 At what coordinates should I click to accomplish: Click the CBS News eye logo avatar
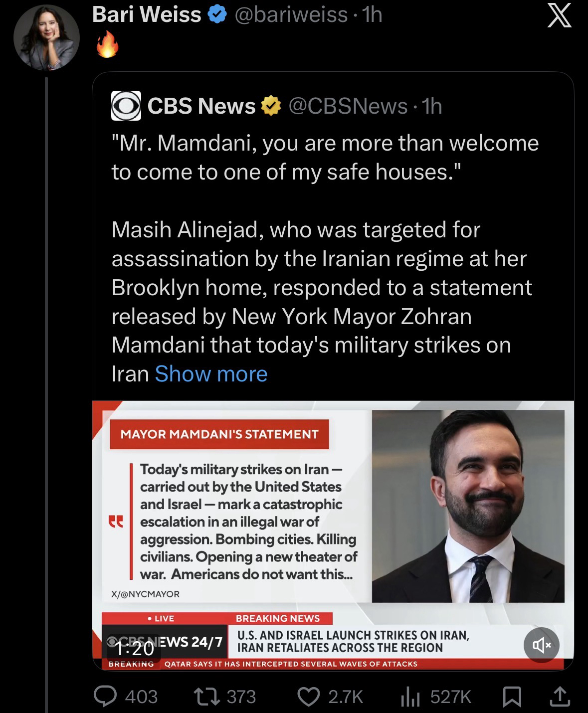coord(126,106)
